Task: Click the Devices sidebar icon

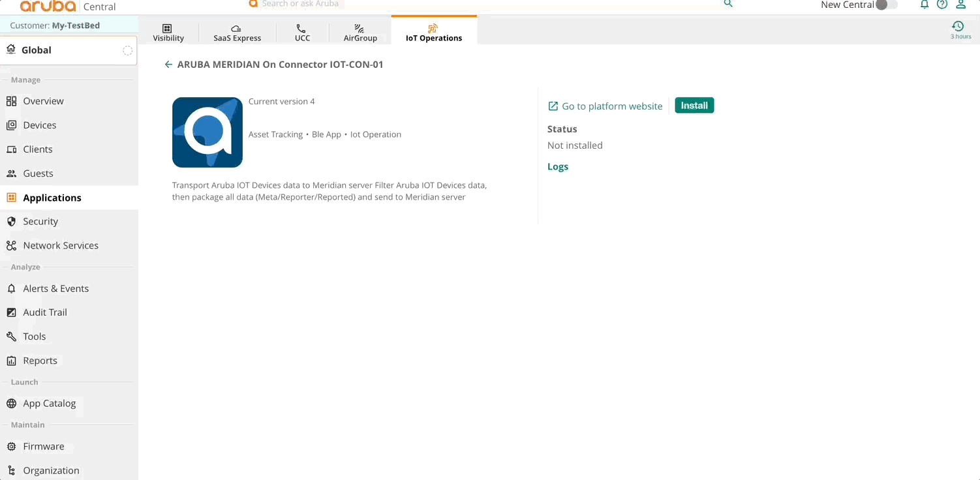Action: (11, 125)
